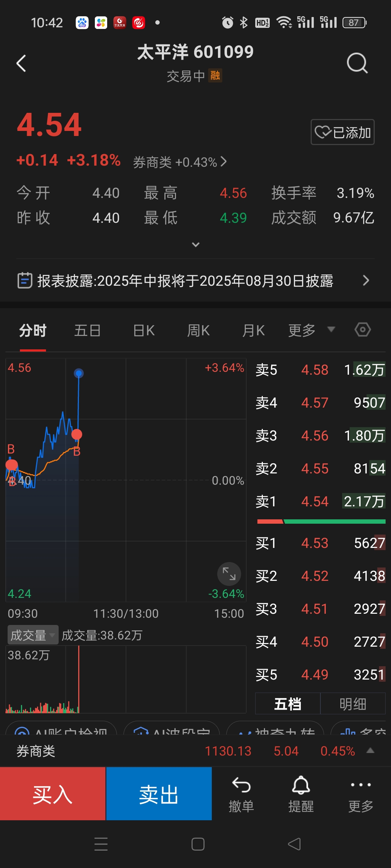This screenshot has height=868, width=391.
Task: Tap Baidu notification icon in status bar
Action: tap(82, 23)
